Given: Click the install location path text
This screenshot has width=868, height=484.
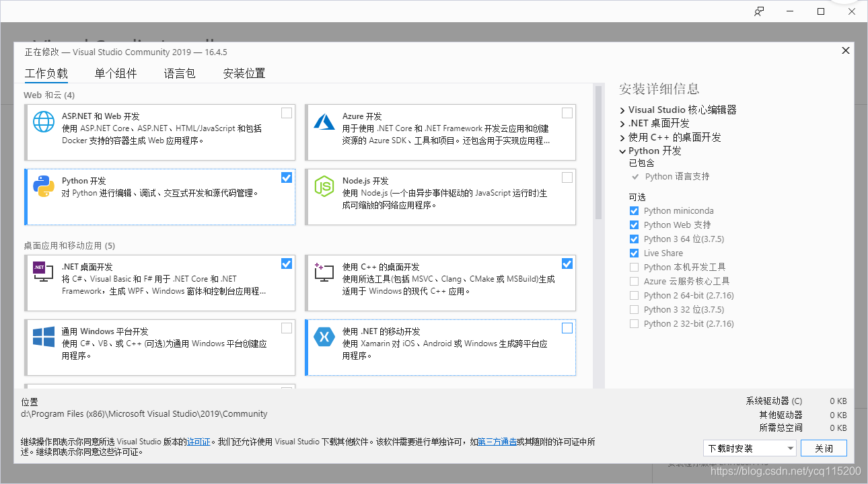Looking at the screenshot, I should tap(144, 414).
